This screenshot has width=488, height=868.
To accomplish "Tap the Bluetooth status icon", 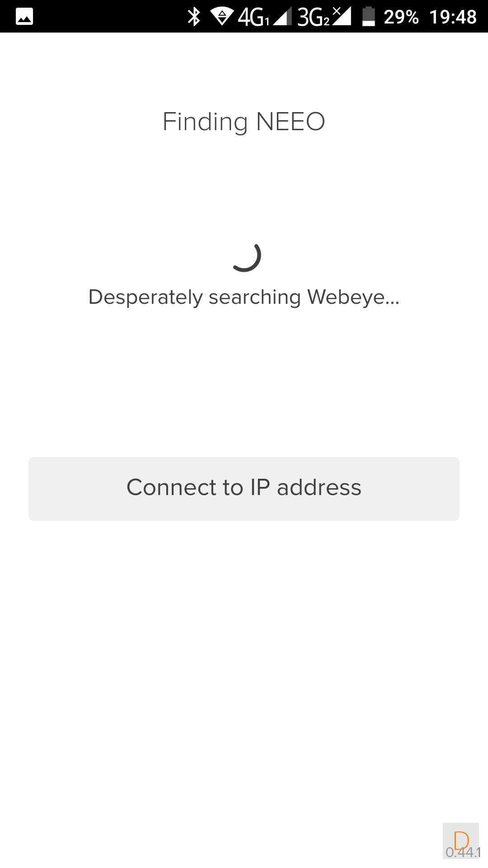I will coord(194,17).
